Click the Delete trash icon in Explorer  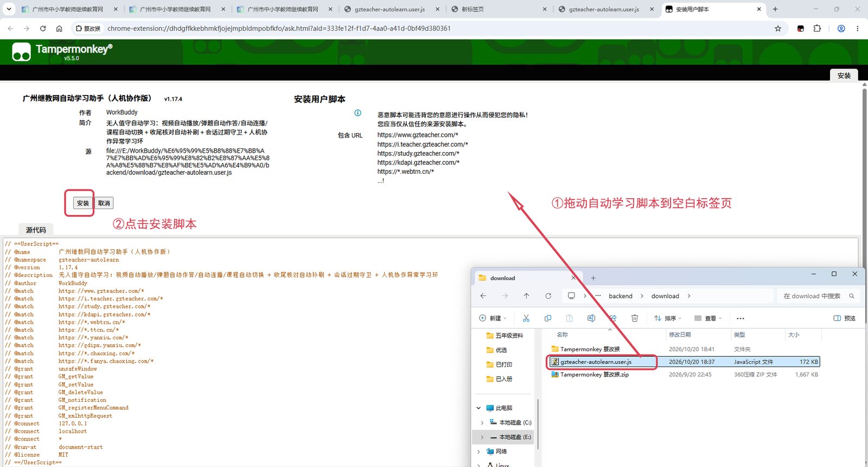[635, 318]
